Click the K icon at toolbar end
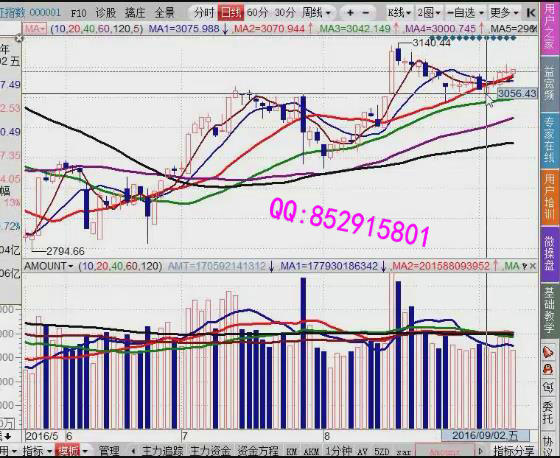560x458 pixels. pos(531,13)
